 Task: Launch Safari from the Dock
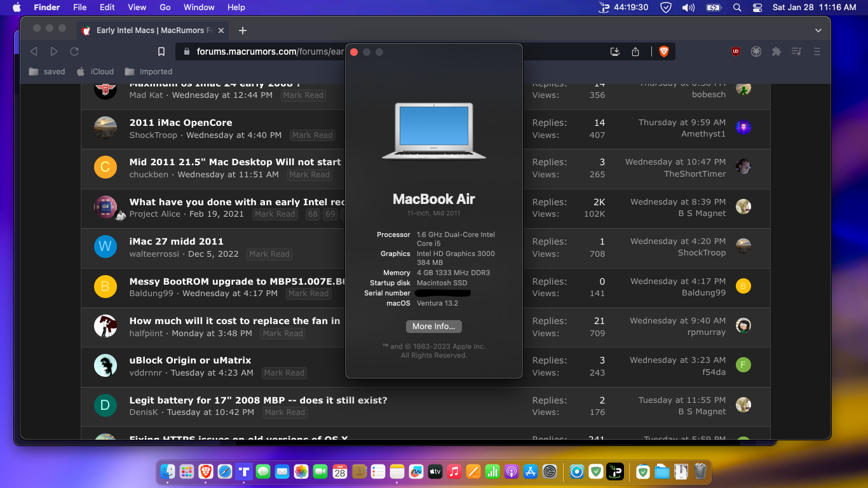point(225,471)
